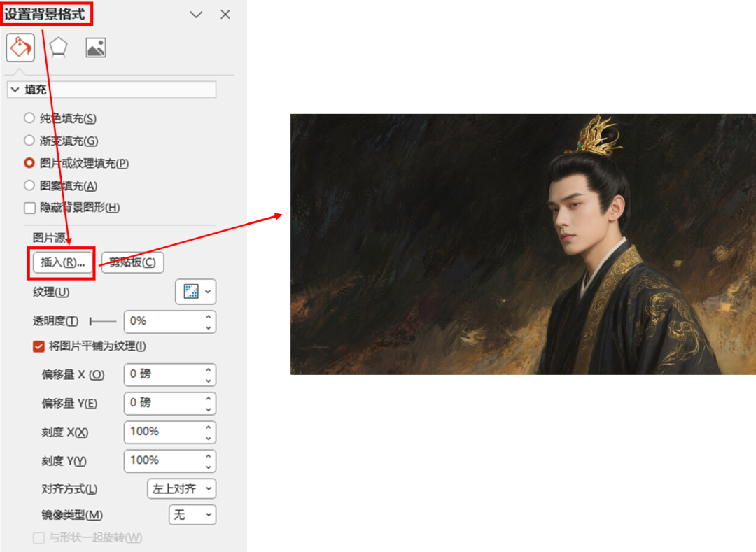
Task: Open the Fill paint bucket tab
Action: point(20,48)
